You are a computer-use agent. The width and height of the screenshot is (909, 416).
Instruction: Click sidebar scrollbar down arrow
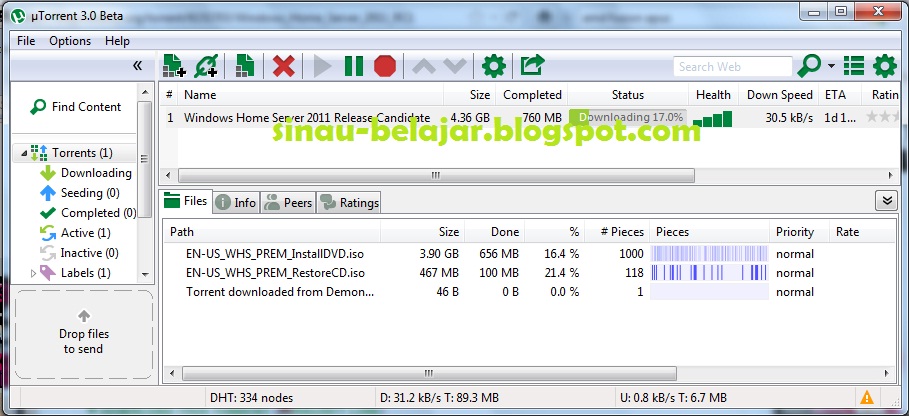click(145, 275)
